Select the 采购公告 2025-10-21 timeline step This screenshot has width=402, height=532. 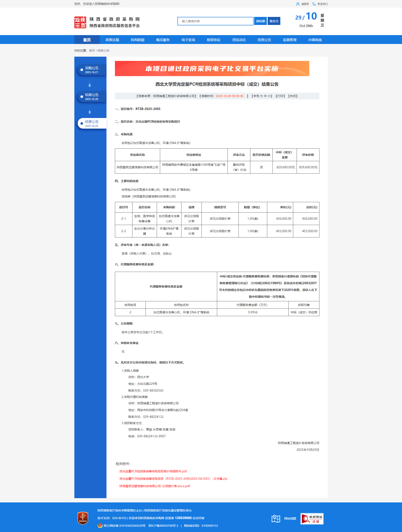click(x=91, y=70)
